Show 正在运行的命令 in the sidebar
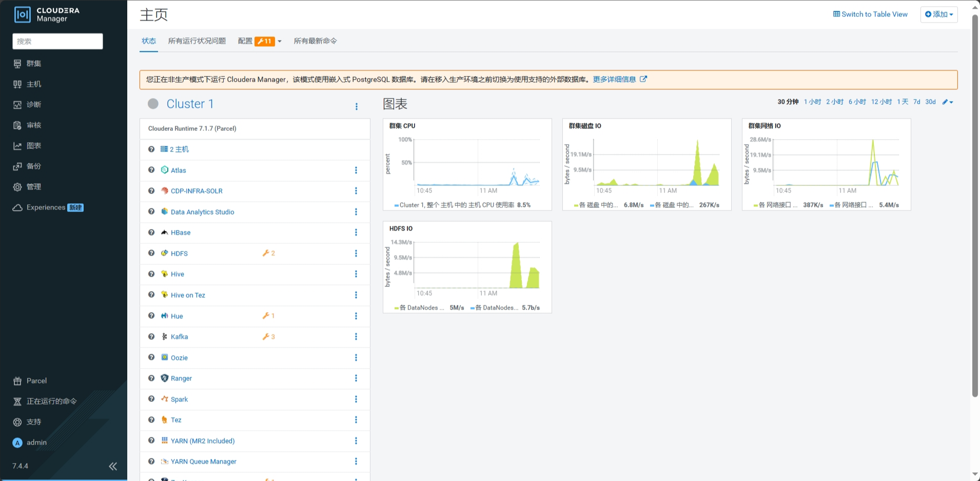980x481 pixels. (x=45, y=401)
